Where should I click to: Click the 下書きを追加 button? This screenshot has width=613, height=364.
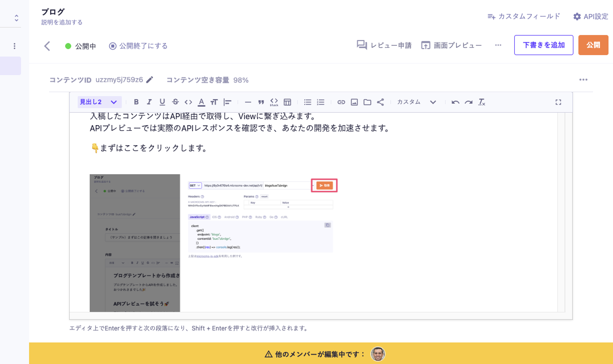coord(543,45)
